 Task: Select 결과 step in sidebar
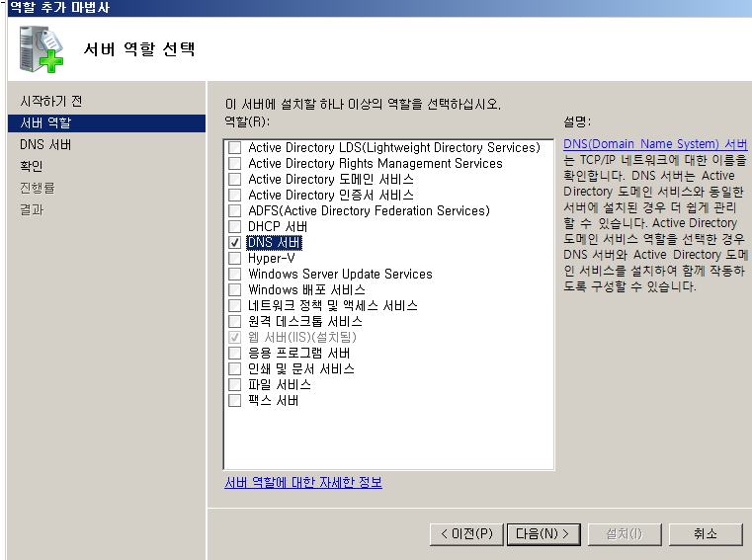coord(32,209)
